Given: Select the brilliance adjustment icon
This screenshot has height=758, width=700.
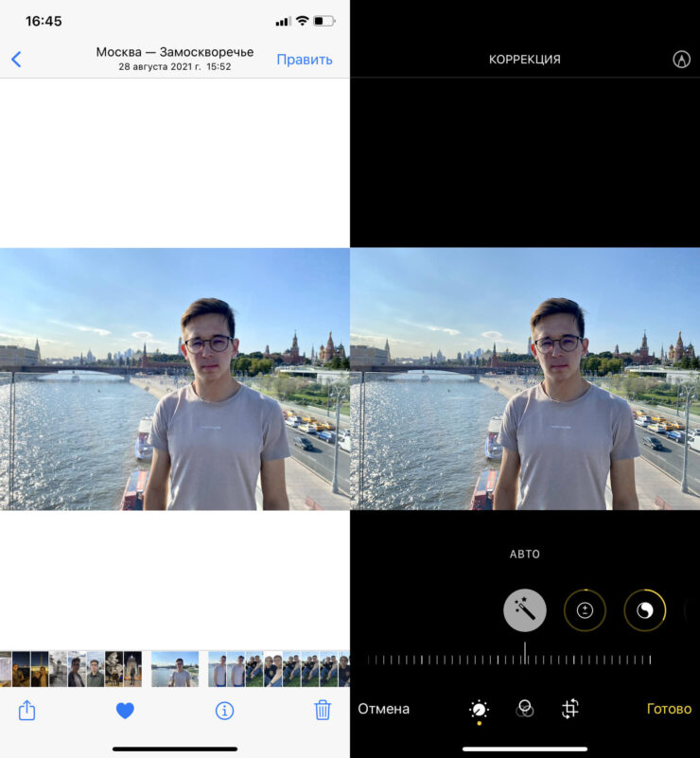Looking at the screenshot, I should tap(645, 610).
